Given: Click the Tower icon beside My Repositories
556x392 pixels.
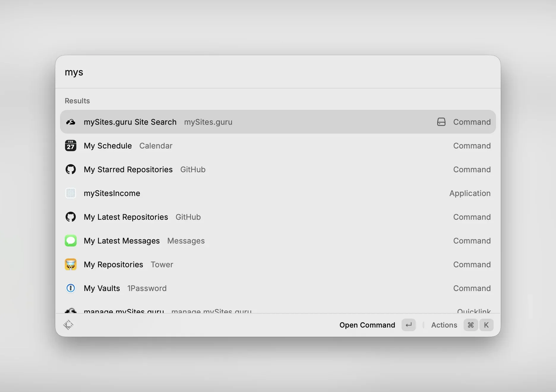Looking at the screenshot, I should (x=70, y=264).
